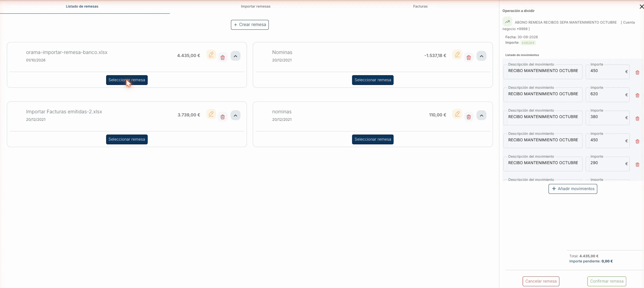Collapse the orama-importar-remesa-banco.xlsx card
This screenshot has height=288, width=644.
click(x=235, y=56)
